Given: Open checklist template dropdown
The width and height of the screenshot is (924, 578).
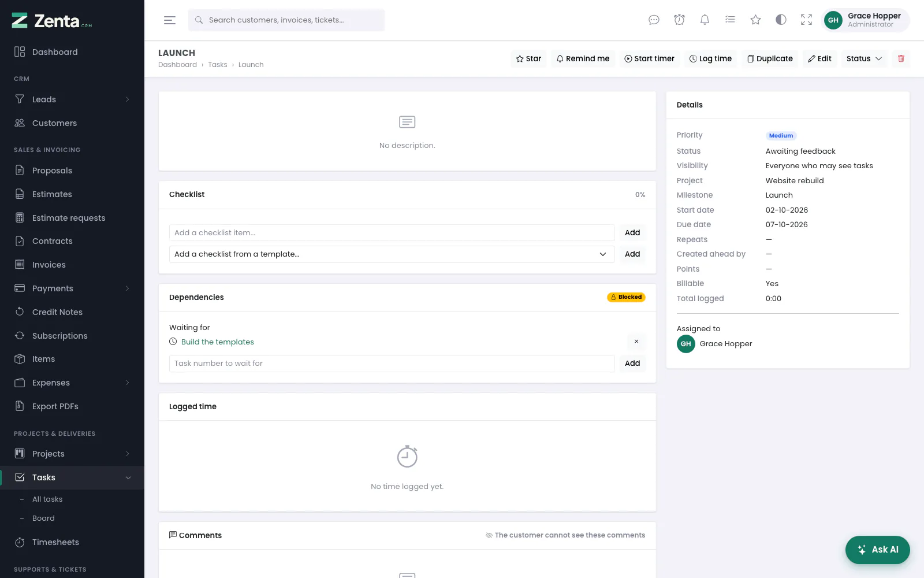Looking at the screenshot, I should pyautogui.click(x=392, y=254).
